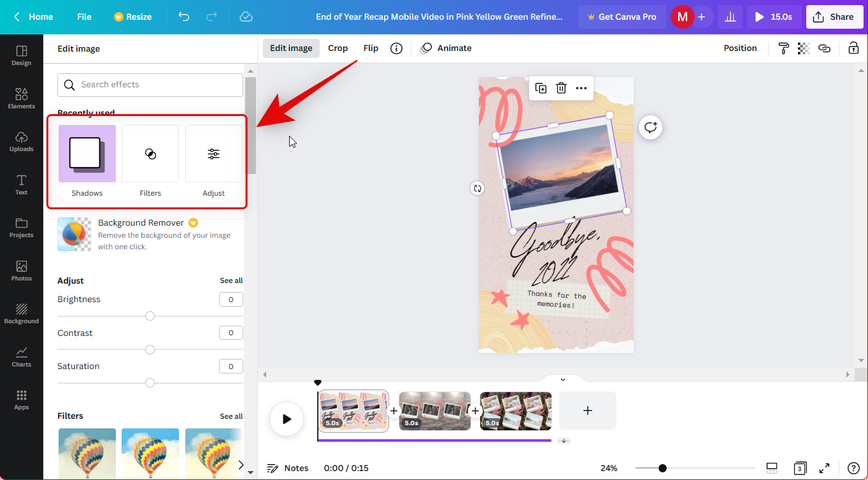Select the second timeline clip
This screenshot has height=480, width=868.
[x=435, y=411]
